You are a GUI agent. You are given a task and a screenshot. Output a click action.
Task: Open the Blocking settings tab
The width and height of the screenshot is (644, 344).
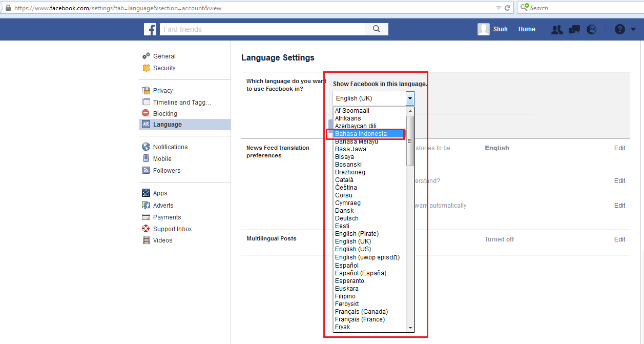point(165,114)
